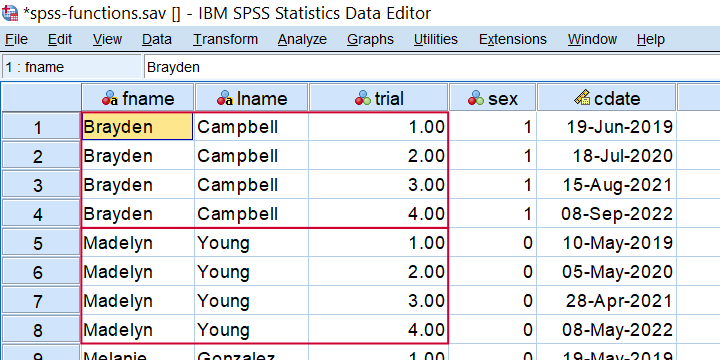Image resolution: width=720 pixels, height=360 pixels.
Task: Select row header 7
Action: point(41,300)
